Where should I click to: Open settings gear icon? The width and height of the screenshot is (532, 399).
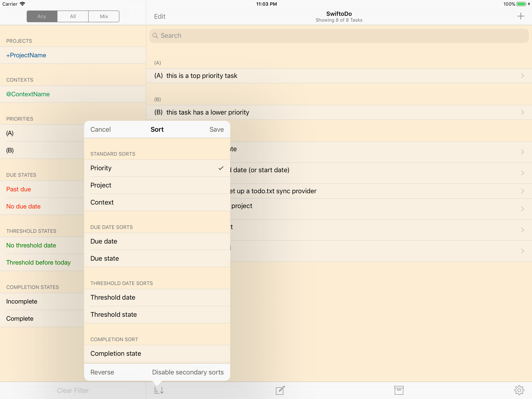[x=519, y=390]
